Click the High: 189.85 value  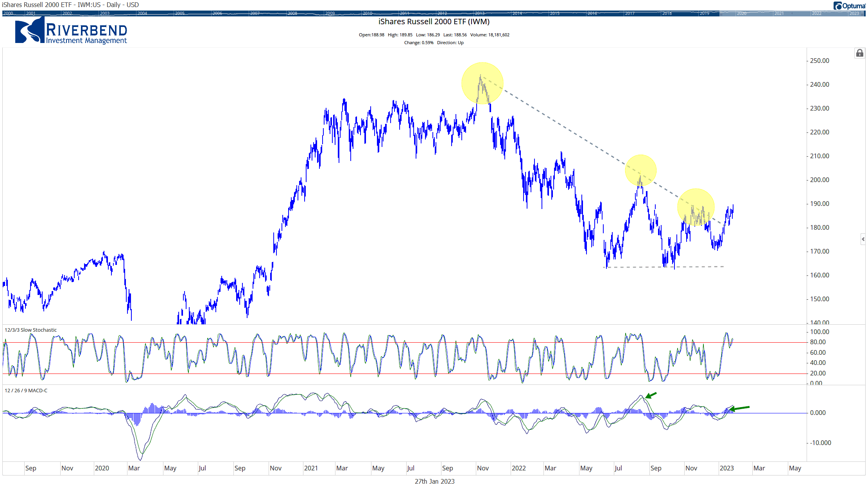(x=400, y=35)
